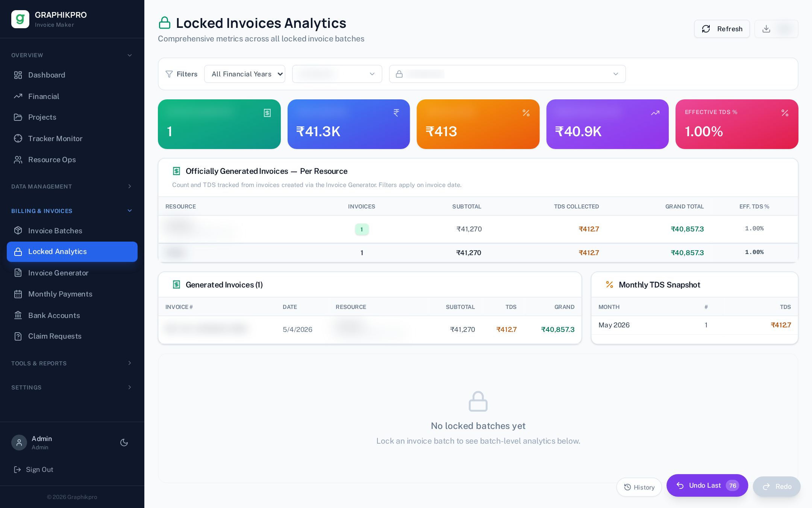Click the empty state lock icon
The width and height of the screenshot is (812, 508).
coord(478,401)
